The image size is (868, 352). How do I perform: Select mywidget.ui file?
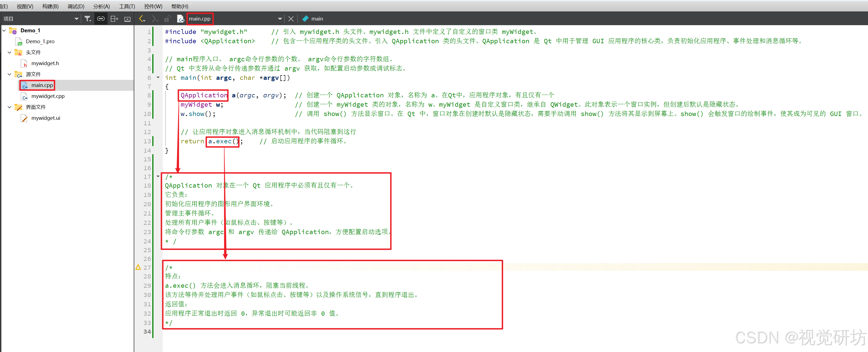[x=45, y=118]
